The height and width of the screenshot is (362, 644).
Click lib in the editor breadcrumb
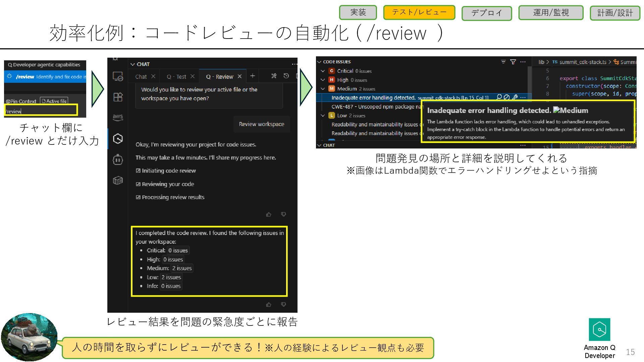point(541,62)
